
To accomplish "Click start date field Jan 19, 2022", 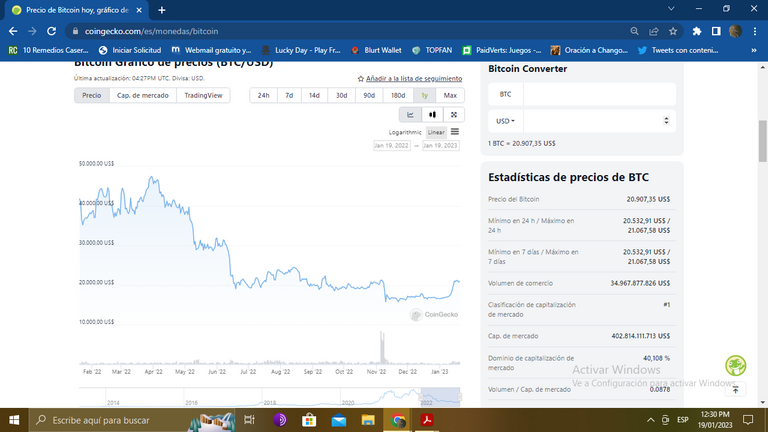I will tap(391, 145).
